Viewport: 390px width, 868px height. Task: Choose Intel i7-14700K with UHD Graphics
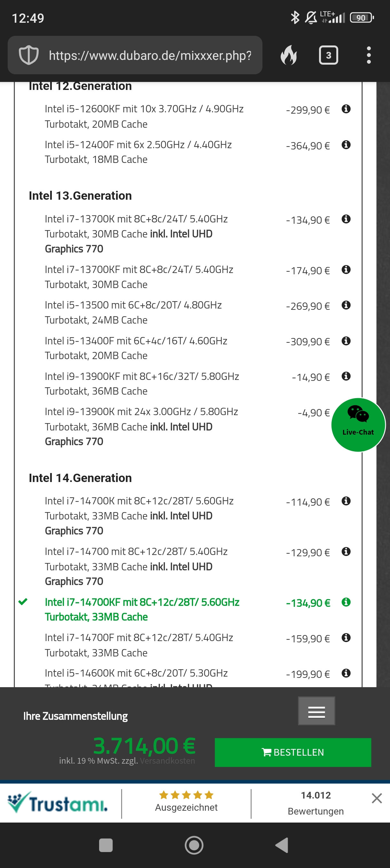(139, 516)
